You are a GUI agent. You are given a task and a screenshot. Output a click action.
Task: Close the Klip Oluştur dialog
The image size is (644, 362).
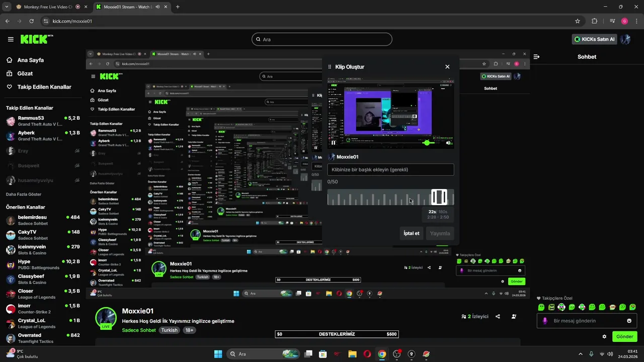pos(447,66)
